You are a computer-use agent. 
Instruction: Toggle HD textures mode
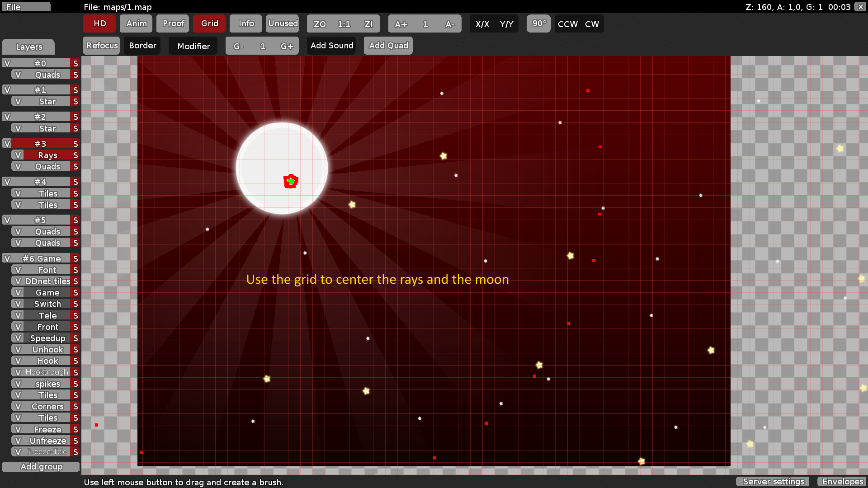pos(99,23)
